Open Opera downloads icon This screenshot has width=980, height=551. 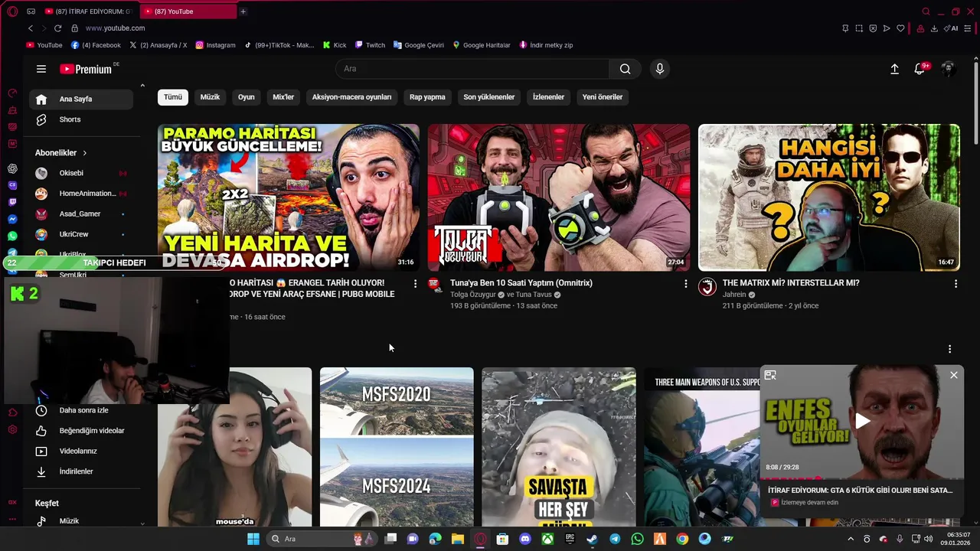934,28
